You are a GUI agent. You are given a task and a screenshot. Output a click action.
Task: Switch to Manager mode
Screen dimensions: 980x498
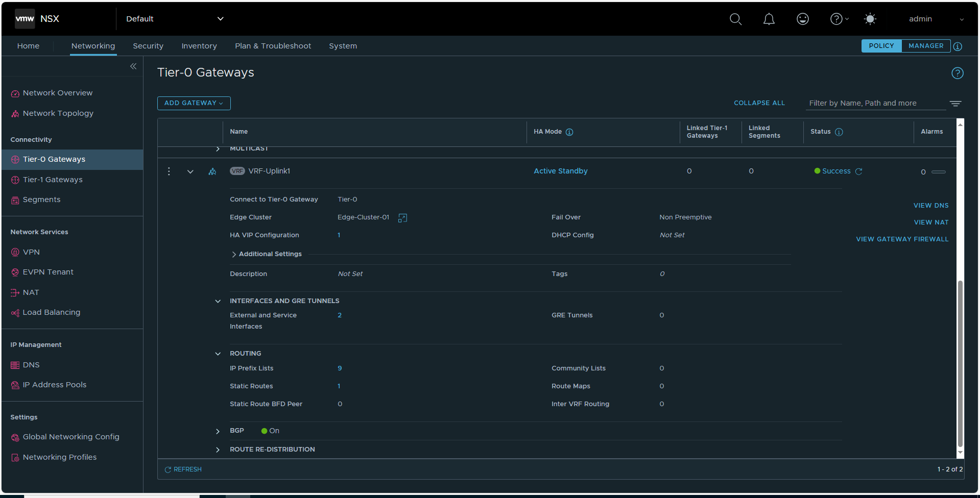[x=926, y=46]
